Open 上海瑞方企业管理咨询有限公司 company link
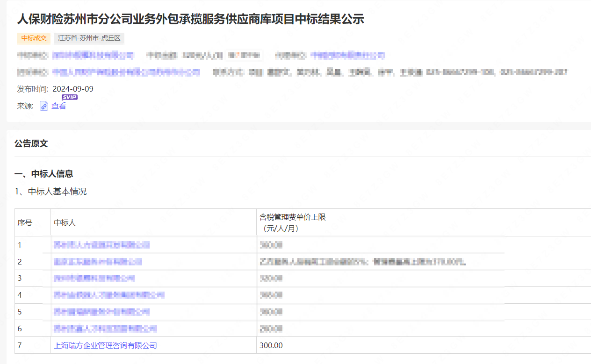This screenshot has height=364, width=591. click(x=106, y=346)
